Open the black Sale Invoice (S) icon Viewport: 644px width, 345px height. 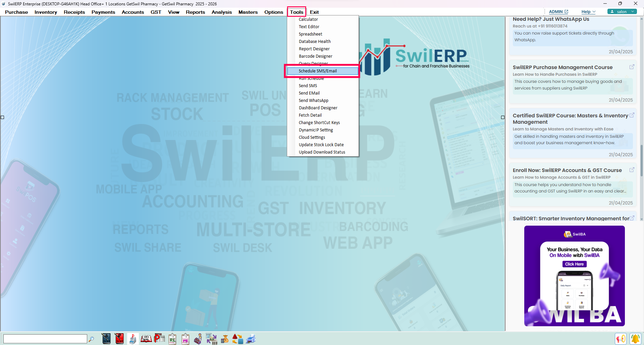click(106, 339)
